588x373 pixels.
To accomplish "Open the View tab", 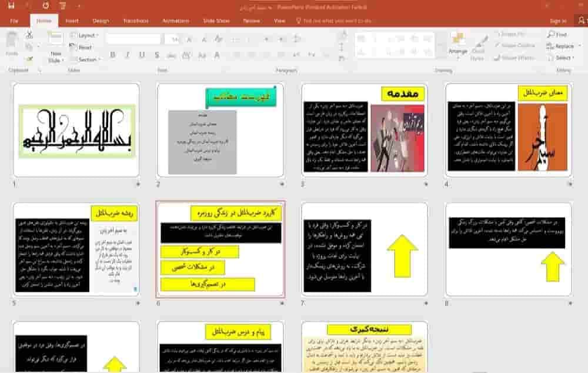I will coord(279,21).
